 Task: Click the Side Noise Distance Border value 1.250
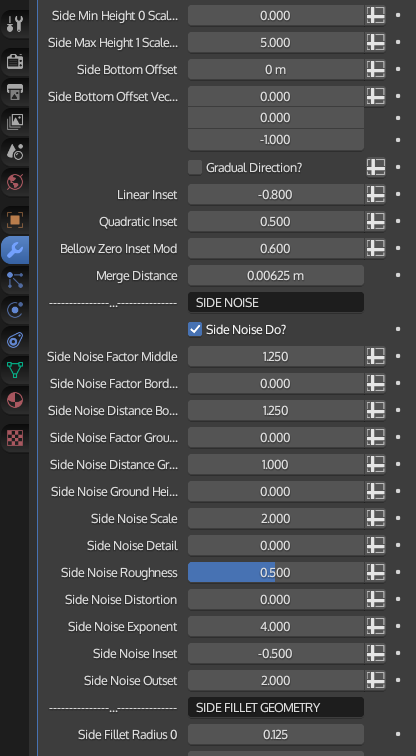pos(276,411)
